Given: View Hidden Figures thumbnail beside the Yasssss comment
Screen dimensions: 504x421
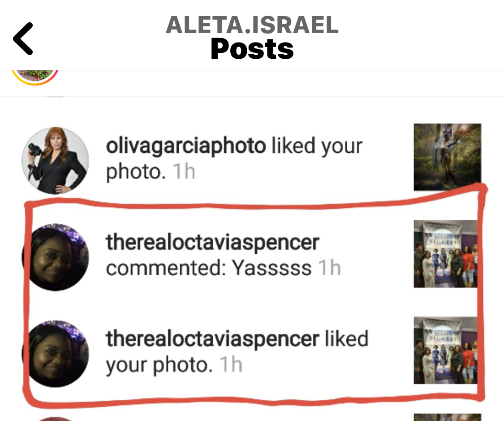Looking at the screenshot, I should [x=445, y=254].
